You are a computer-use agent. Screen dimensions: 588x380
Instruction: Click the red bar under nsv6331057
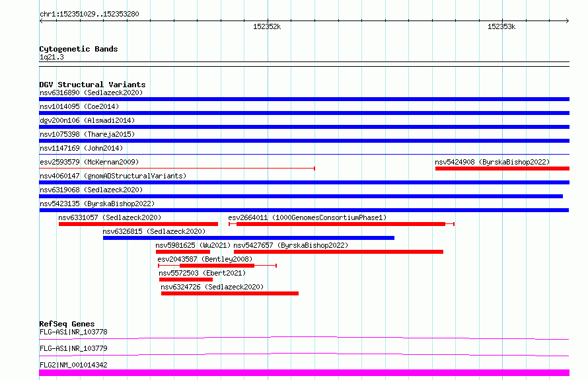[138, 224]
